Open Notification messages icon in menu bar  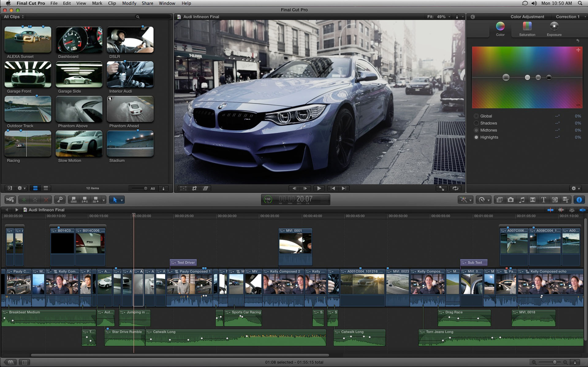(x=525, y=3)
